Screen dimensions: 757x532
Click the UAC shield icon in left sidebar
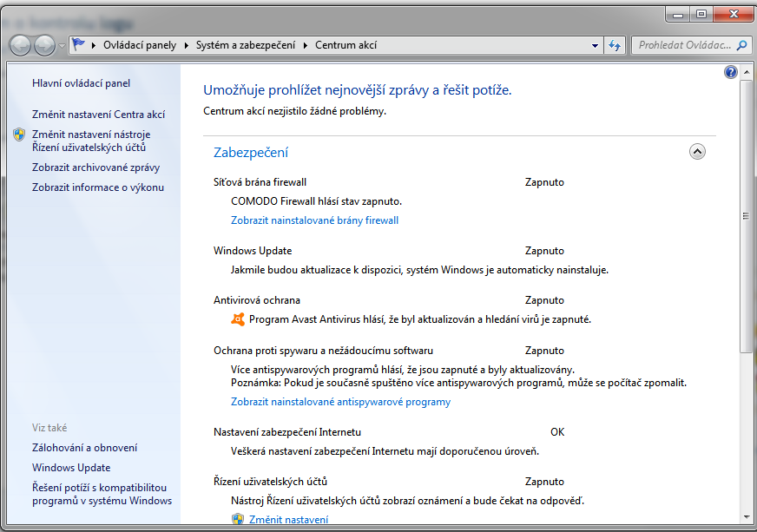[20, 135]
